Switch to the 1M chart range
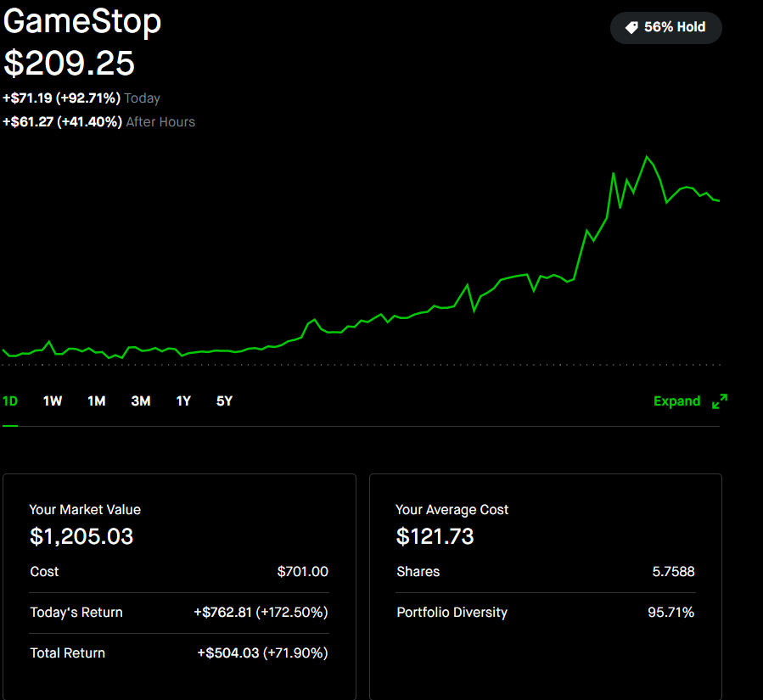Viewport: 763px width, 700px height. pyautogui.click(x=97, y=401)
